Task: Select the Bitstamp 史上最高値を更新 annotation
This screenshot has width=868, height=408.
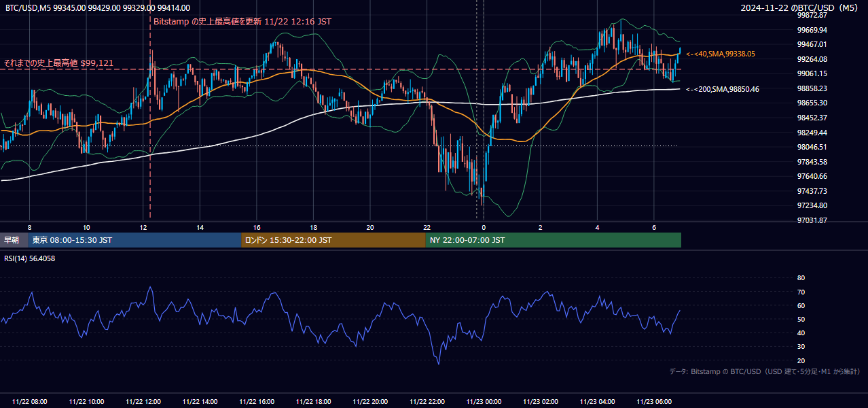Action: point(242,21)
